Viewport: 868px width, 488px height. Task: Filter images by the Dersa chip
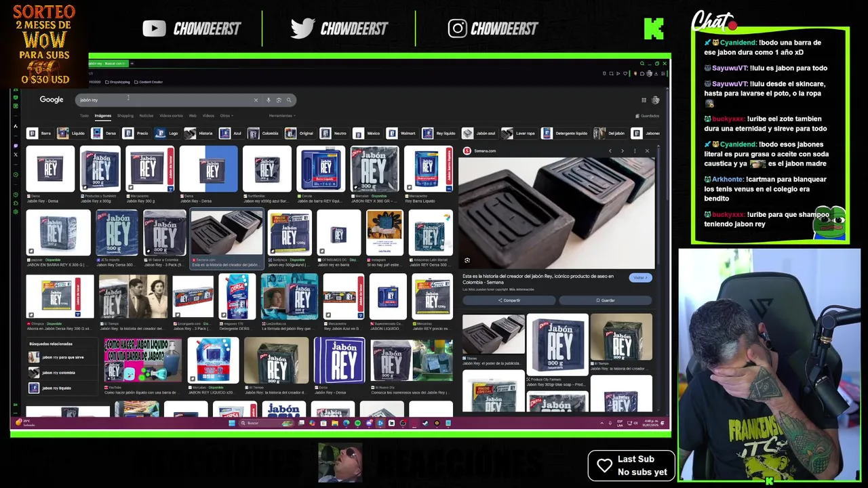[x=104, y=134]
